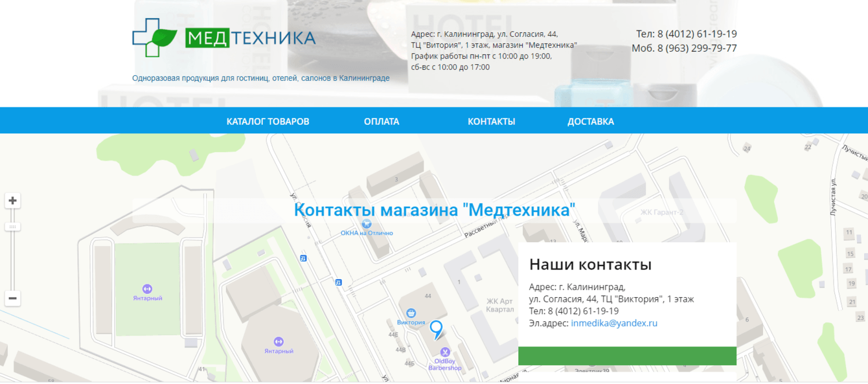
Task: Click the upper Янтарный sports map icon
Action: 147,289
